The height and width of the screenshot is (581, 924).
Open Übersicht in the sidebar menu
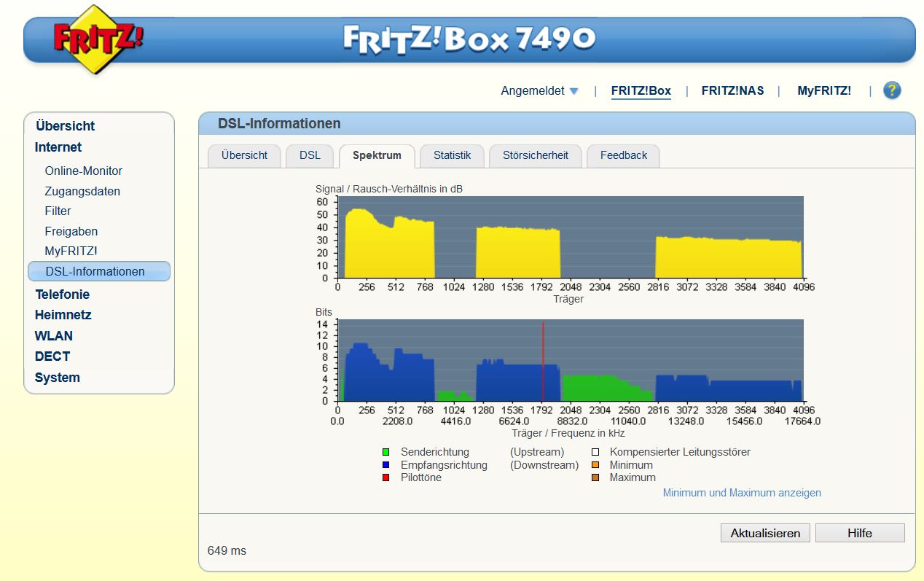pyautogui.click(x=65, y=126)
